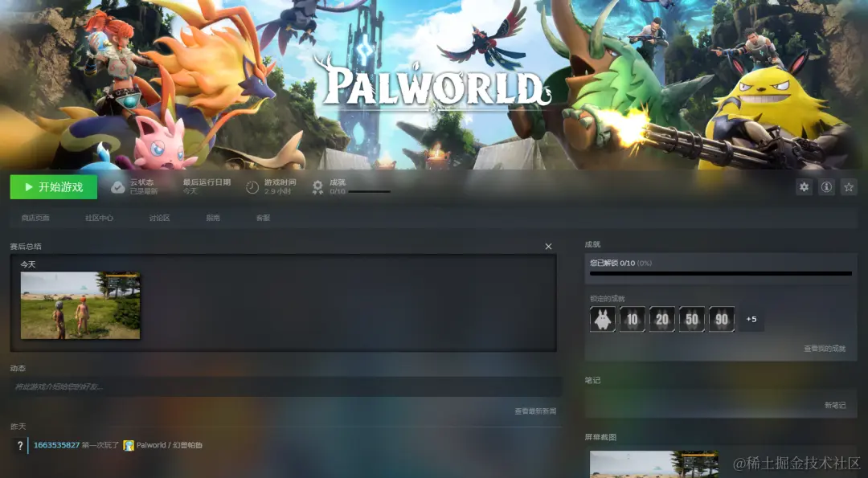This screenshot has width=868, height=478.
Task: Open the 社区中心 community hub tab
Action: 99,218
